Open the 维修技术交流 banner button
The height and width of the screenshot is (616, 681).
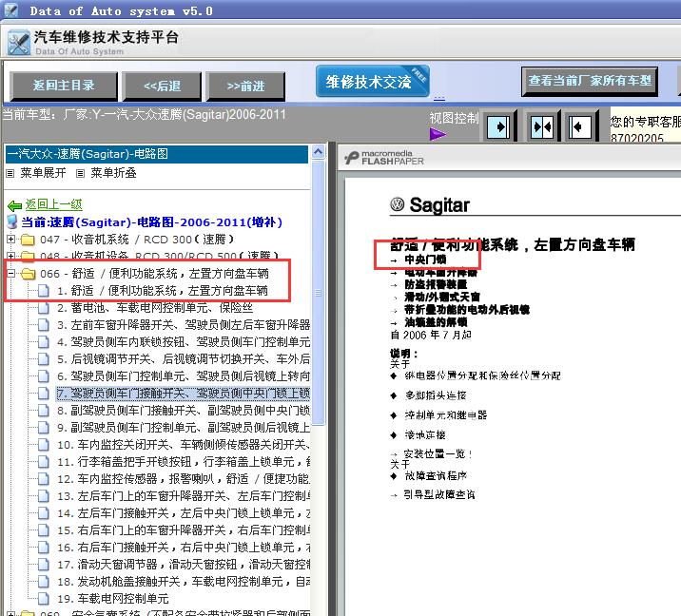click(x=372, y=81)
